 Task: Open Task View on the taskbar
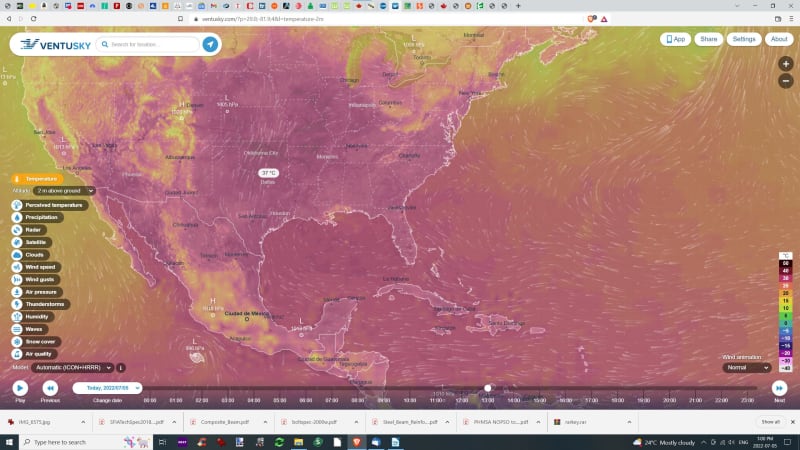coord(162,442)
